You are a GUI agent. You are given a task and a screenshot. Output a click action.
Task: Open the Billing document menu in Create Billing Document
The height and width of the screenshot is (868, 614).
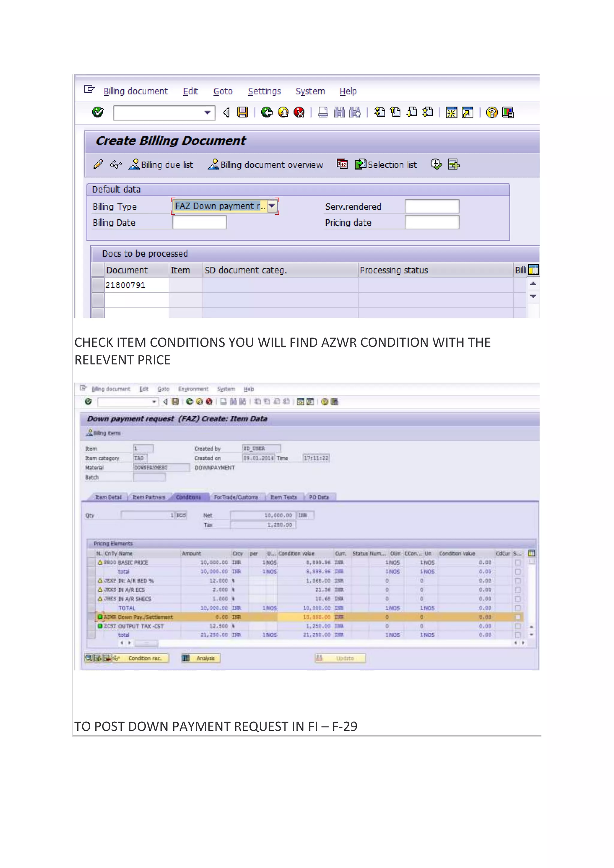135,91
